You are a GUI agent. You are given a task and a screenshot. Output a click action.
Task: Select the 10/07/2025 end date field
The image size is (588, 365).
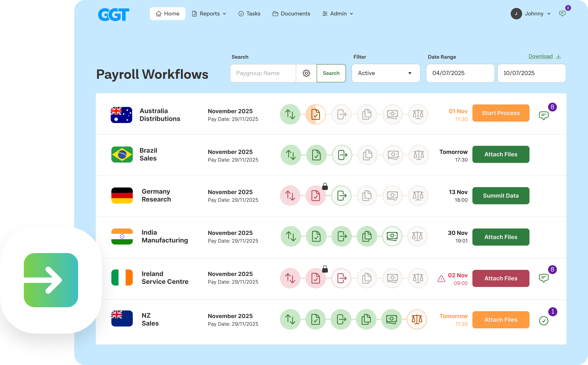coord(531,73)
